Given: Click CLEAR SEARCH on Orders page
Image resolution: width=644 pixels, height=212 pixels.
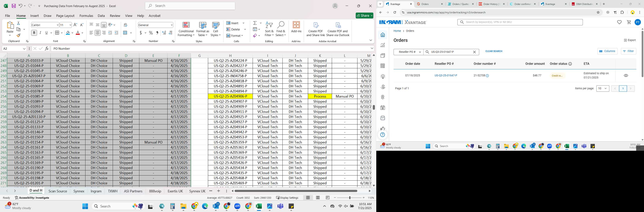Looking at the screenshot, I should point(494,51).
